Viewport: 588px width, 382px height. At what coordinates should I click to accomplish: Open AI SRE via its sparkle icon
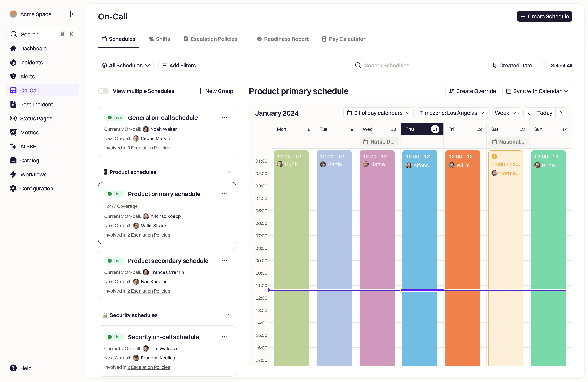(13, 146)
